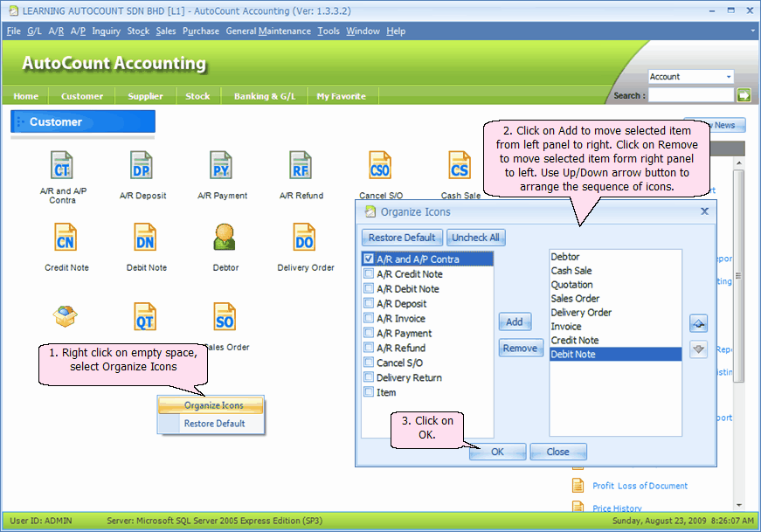
Task: Open the Cancel S/O icon
Action: (380, 165)
